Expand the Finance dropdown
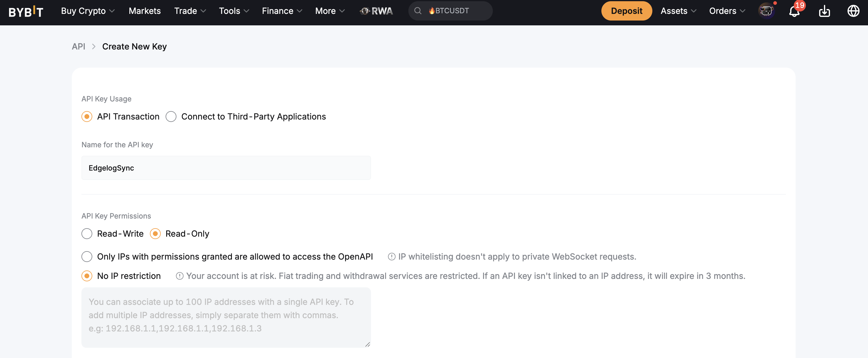This screenshot has width=868, height=358. click(x=282, y=11)
